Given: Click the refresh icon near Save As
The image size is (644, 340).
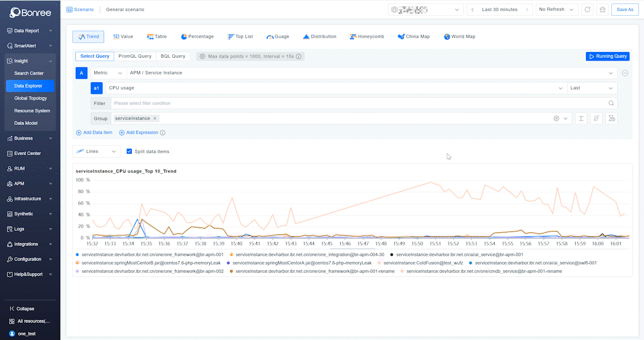Looking at the screenshot, I should click(587, 9).
